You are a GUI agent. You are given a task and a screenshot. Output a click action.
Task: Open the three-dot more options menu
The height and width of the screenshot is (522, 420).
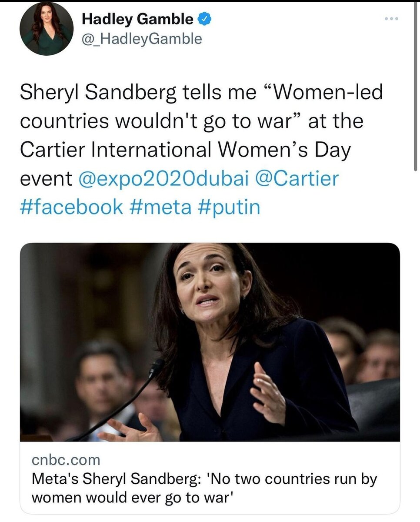click(x=391, y=20)
